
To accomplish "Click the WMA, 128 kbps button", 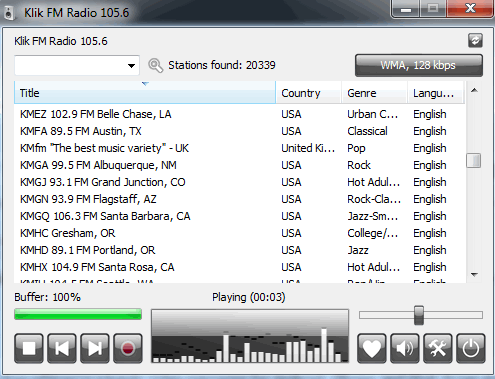I will tap(419, 65).
